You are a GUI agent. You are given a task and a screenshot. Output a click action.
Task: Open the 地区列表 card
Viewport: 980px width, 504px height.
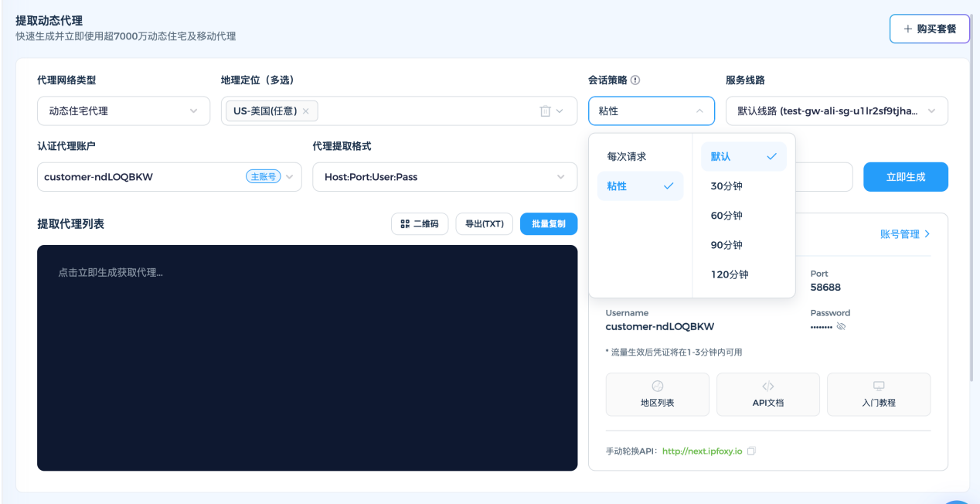pyautogui.click(x=658, y=394)
